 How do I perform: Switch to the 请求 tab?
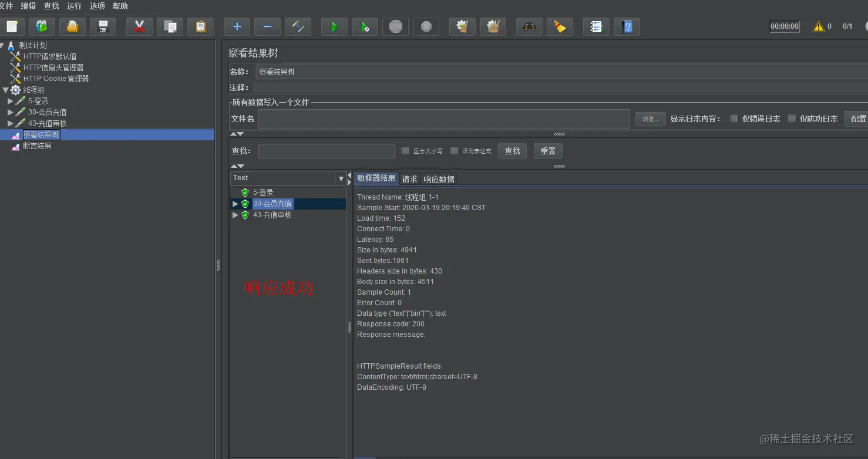point(409,179)
